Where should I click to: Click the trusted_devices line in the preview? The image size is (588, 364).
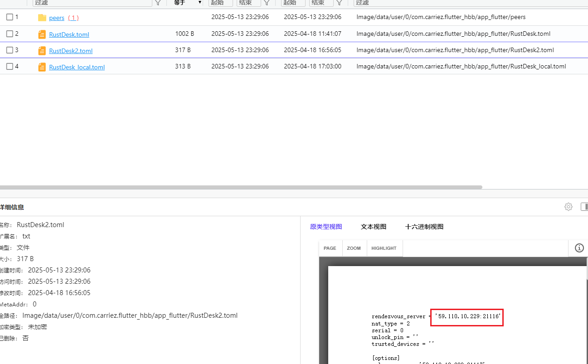[403, 344]
